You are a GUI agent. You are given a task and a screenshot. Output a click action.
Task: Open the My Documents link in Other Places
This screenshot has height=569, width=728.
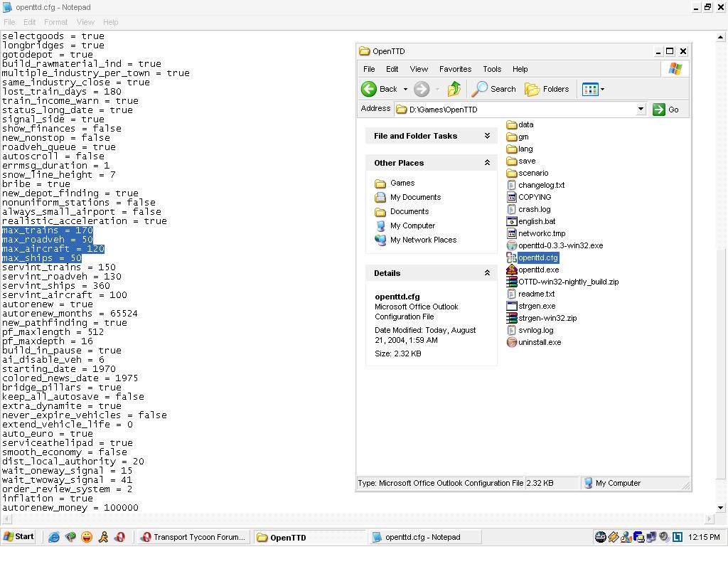(x=415, y=197)
